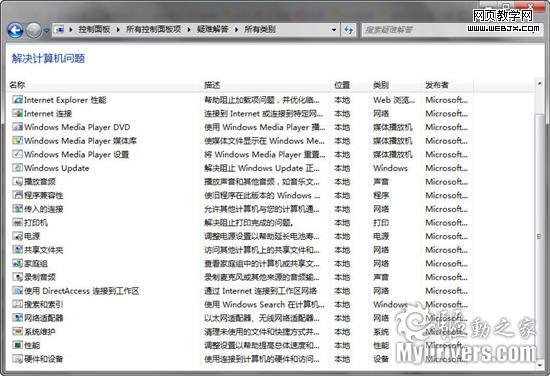The width and height of the screenshot is (550, 376).
Task: Click the Windows Media Player 设置 icon
Action: click(x=18, y=154)
